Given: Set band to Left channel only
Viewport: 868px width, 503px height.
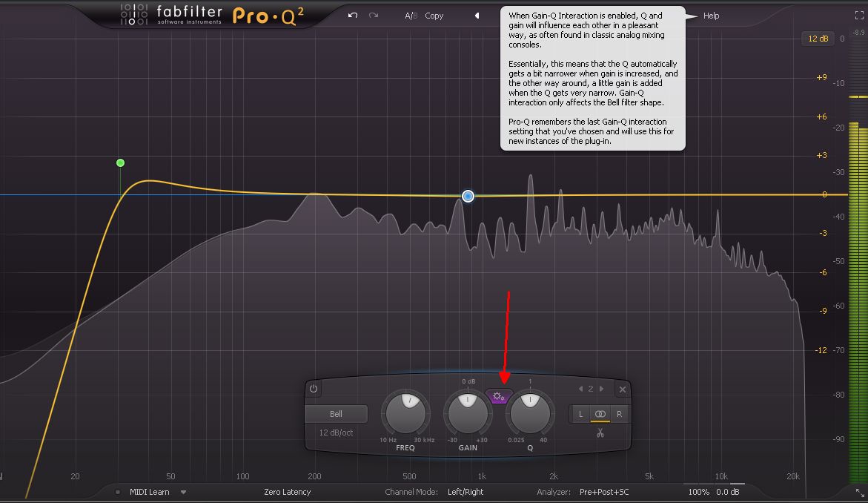Looking at the screenshot, I should [x=580, y=414].
